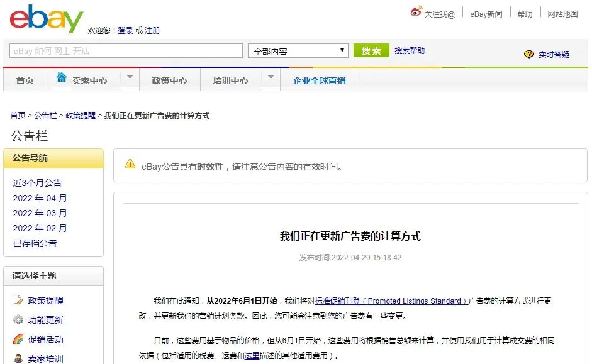Viewport: 592px width, 364px height.
Task: Follow the Promoted Listings Standard link
Action: pos(391,301)
